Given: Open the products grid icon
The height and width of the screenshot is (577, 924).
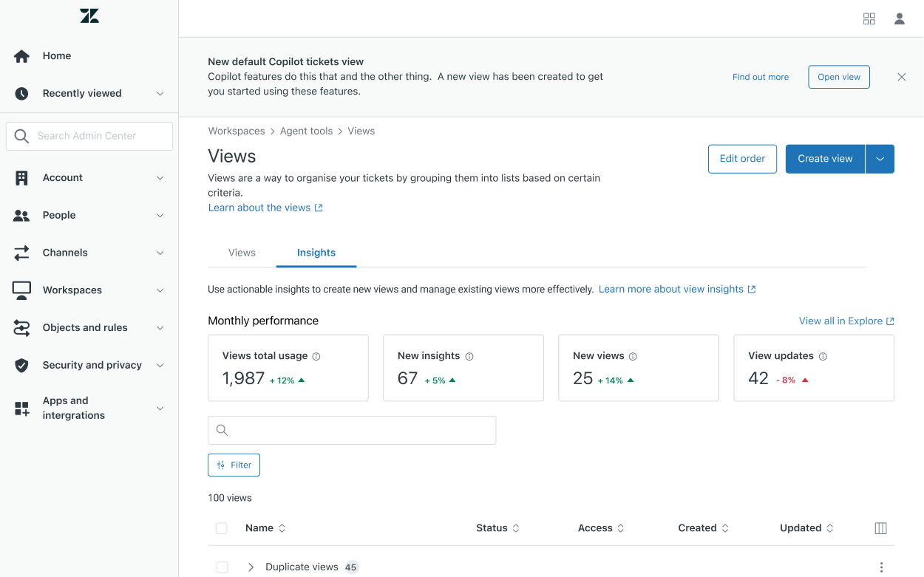Looking at the screenshot, I should tap(869, 19).
